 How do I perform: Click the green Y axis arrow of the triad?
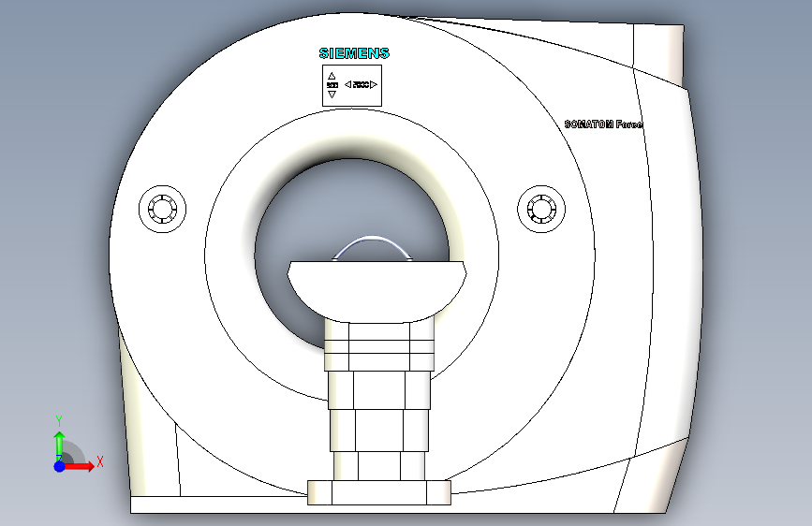tap(59, 446)
